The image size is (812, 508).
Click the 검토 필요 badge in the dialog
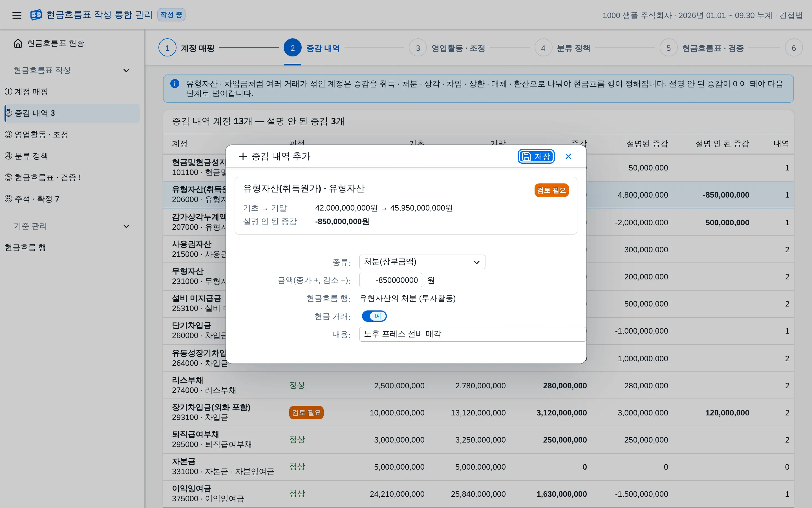551,190
